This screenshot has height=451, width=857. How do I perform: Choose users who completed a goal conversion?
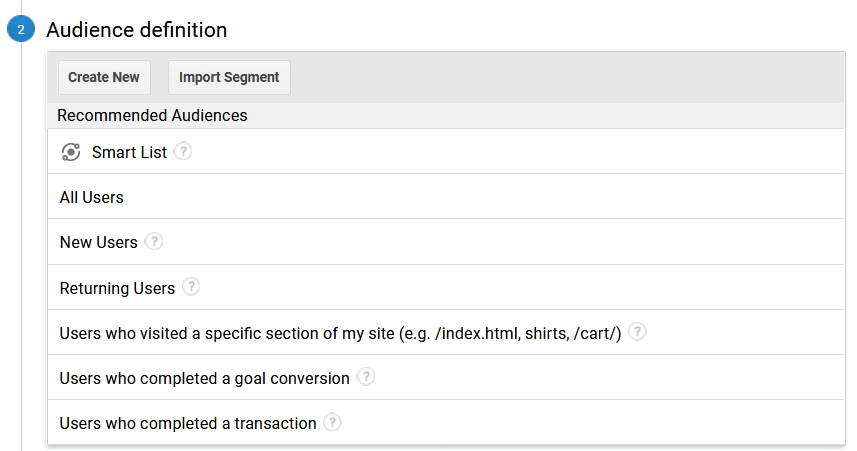tap(446, 377)
